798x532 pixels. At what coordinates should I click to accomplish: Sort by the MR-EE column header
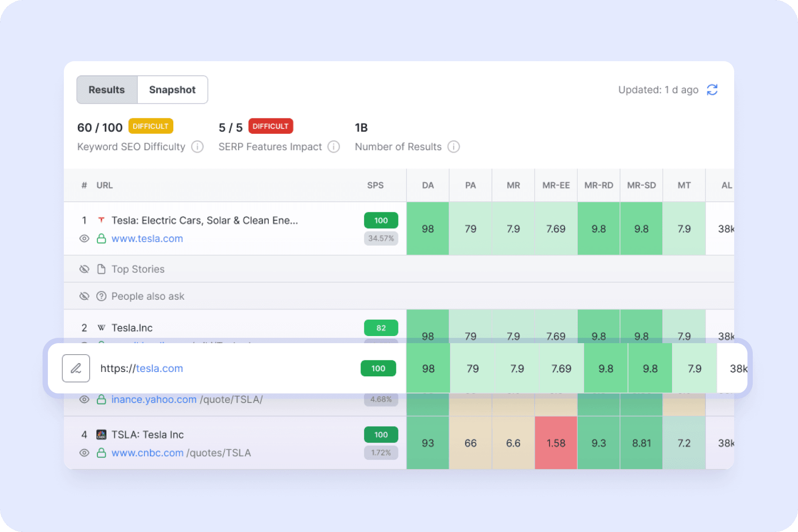pos(556,185)
